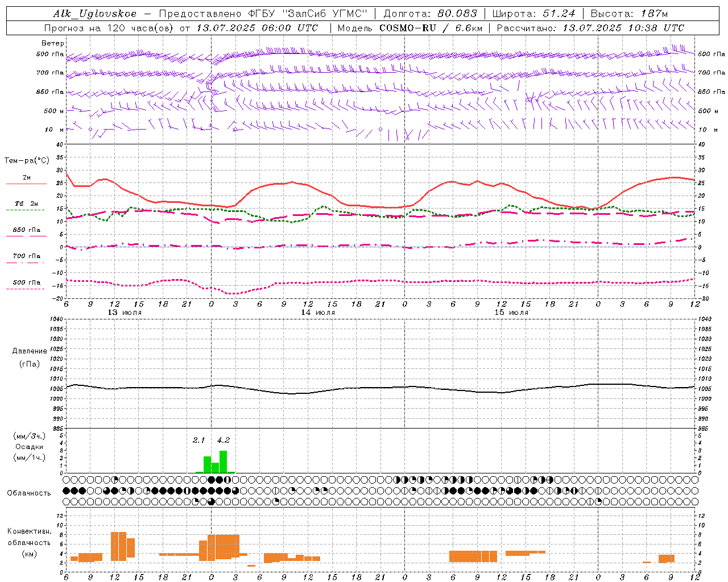
Task: Click the elevation text 'Высота: 187м'
Action: pos(629,14)
